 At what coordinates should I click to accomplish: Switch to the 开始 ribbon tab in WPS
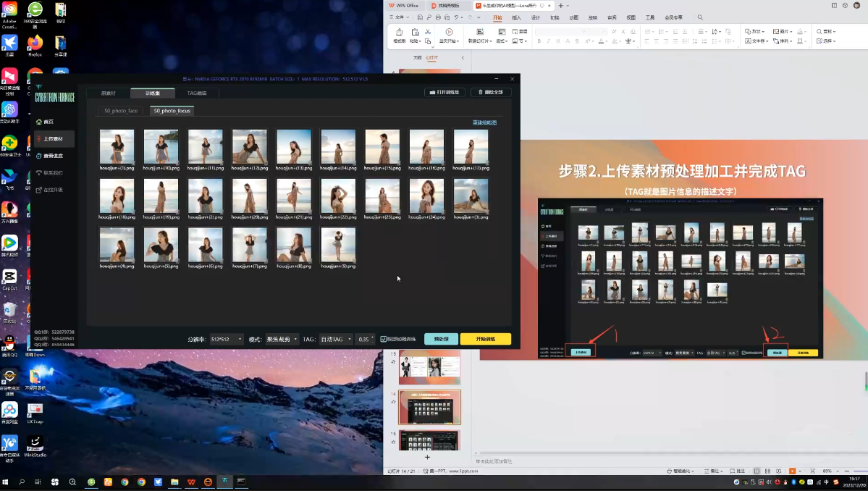click(x=497, y=17)
